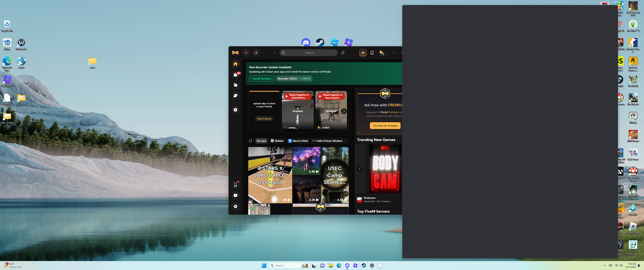The width and height of the screenshot is (644, 270).
Task: Open the clips icon with 9+ badge
Action: (235, 74)
